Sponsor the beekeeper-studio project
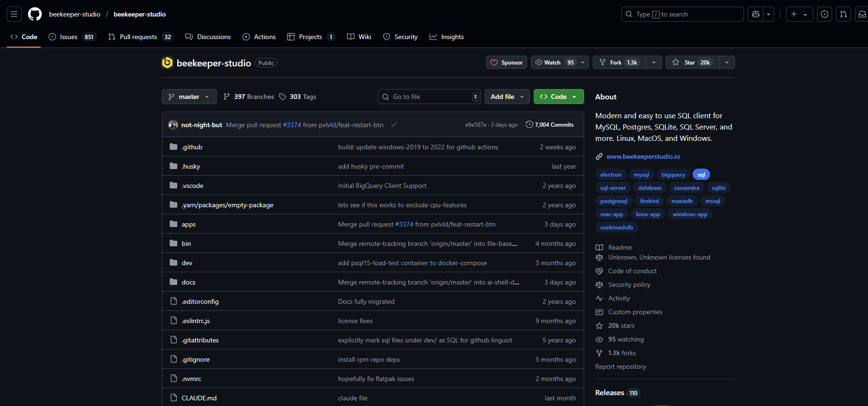868x406 pixels. 506,62
